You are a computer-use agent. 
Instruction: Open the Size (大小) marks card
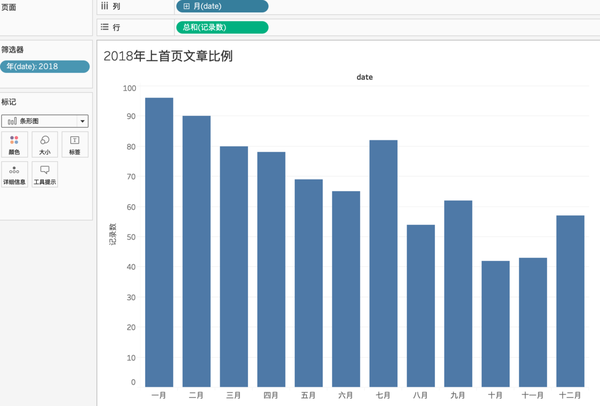coord(45,145)
